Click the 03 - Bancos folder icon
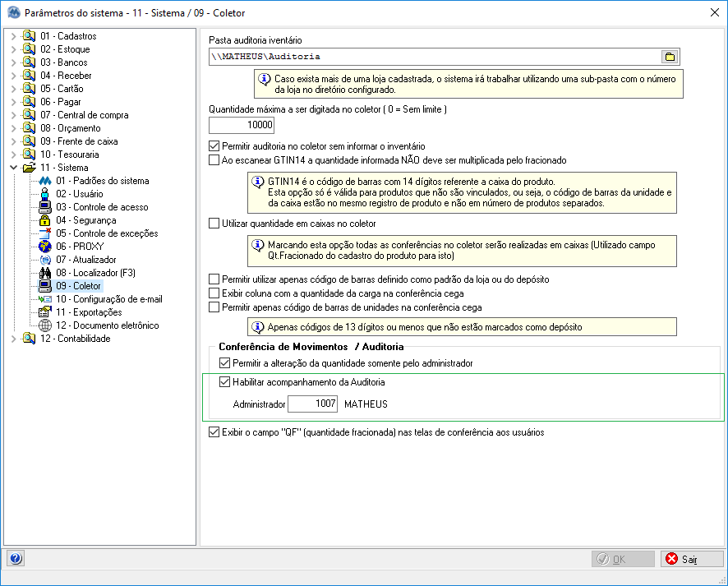The width and height of the screenshot is (728, 586). pyautogui.click(x=29, y=62)
